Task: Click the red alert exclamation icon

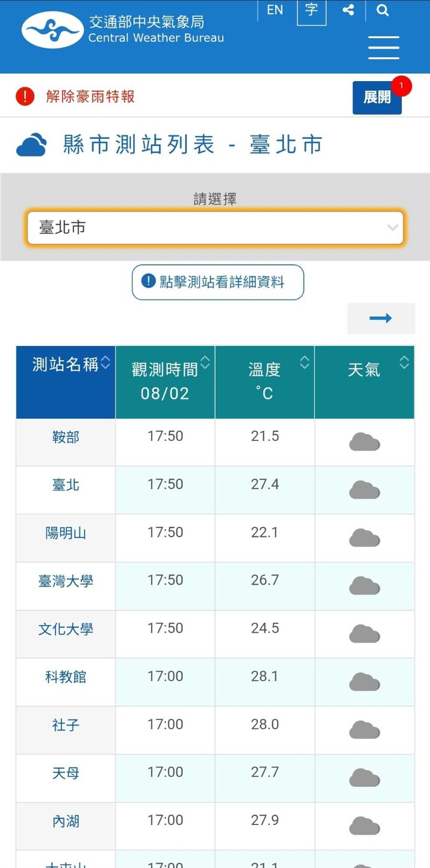Action: 25,96
